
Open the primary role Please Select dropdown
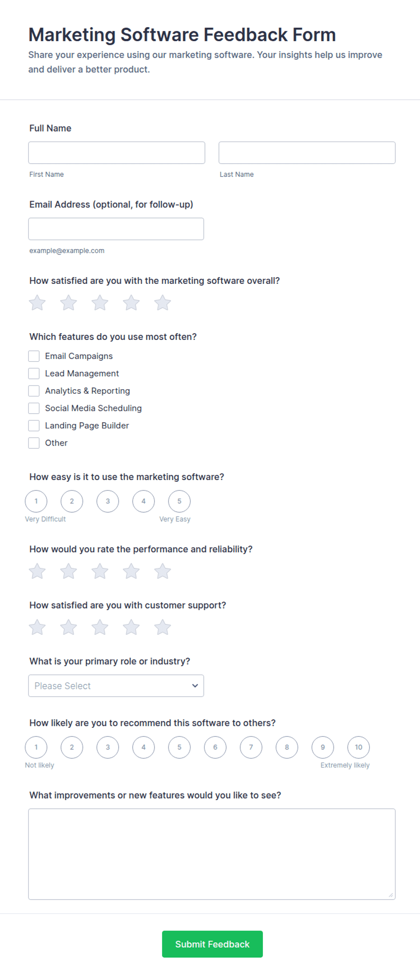pyautogui.click(x=116, y=686)
